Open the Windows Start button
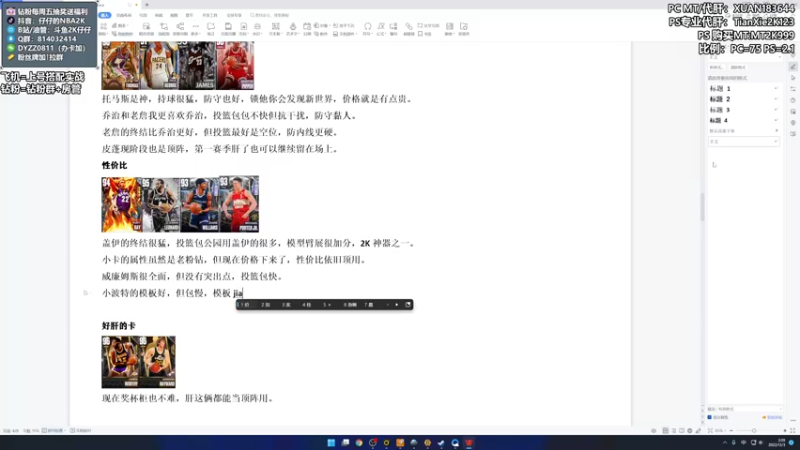 click(x=331, y=442)
